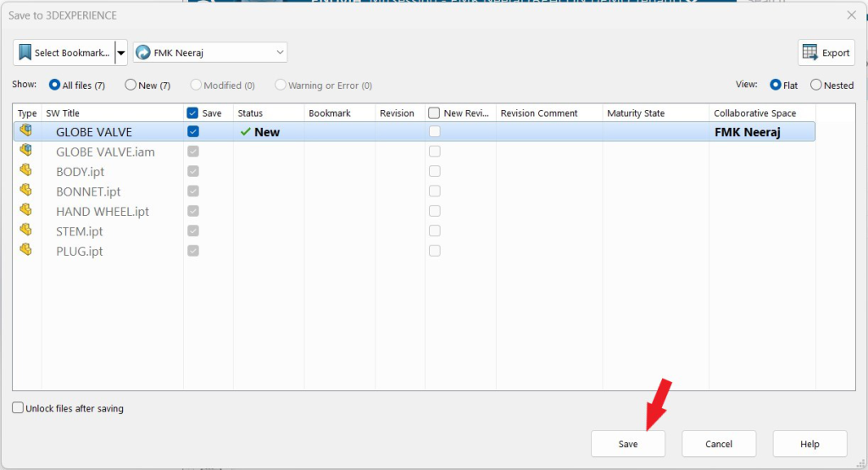
Task: Toggle Save checkbox for PLUG.ipt
Action: [x=193, y=251]
